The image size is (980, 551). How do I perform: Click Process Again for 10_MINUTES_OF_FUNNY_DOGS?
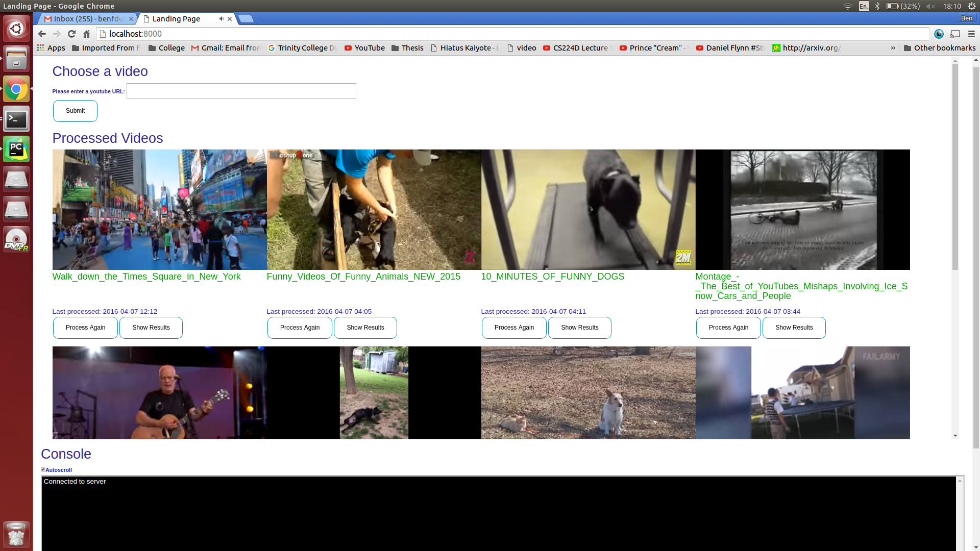513,327
